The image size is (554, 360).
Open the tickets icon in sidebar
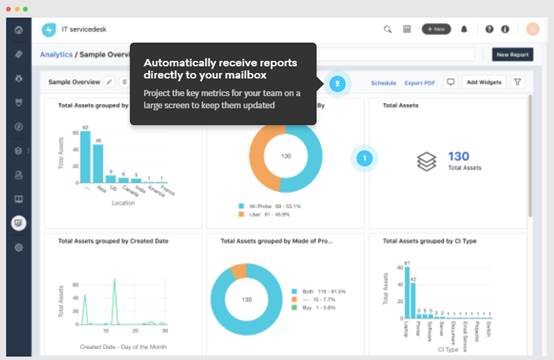click(19, 54)
